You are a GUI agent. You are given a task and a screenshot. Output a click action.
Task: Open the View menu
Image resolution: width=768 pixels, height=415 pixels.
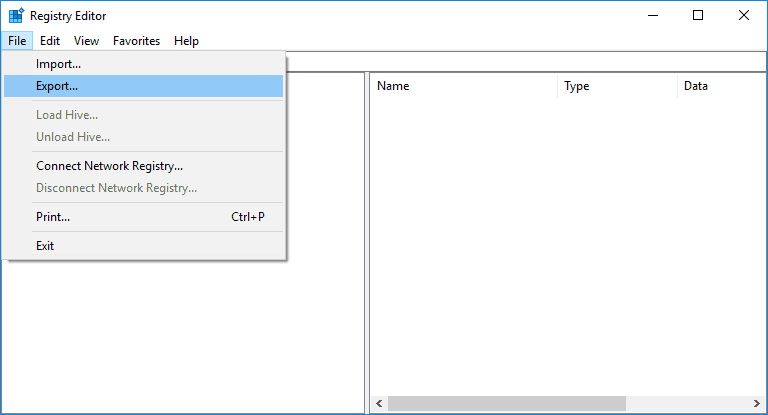pos(86,41)
